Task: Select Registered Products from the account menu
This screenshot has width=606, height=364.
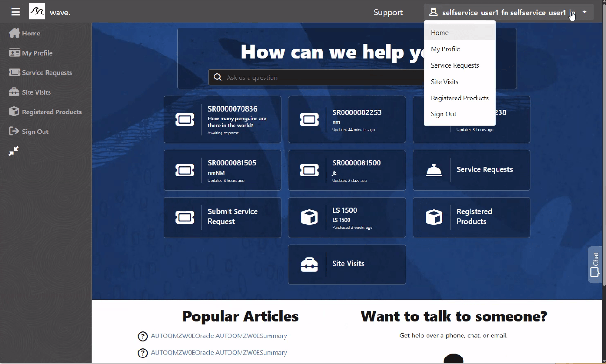Action: 460,98
